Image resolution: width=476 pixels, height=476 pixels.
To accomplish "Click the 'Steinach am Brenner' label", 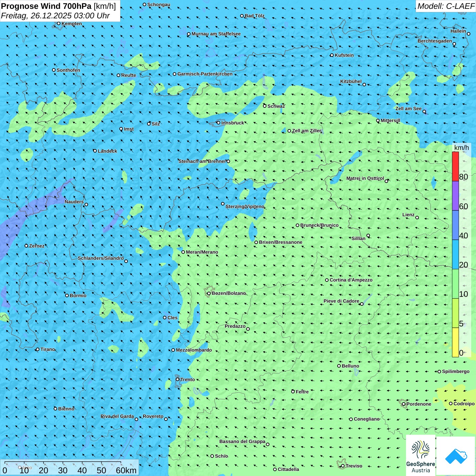I will (x=202, y=161).
